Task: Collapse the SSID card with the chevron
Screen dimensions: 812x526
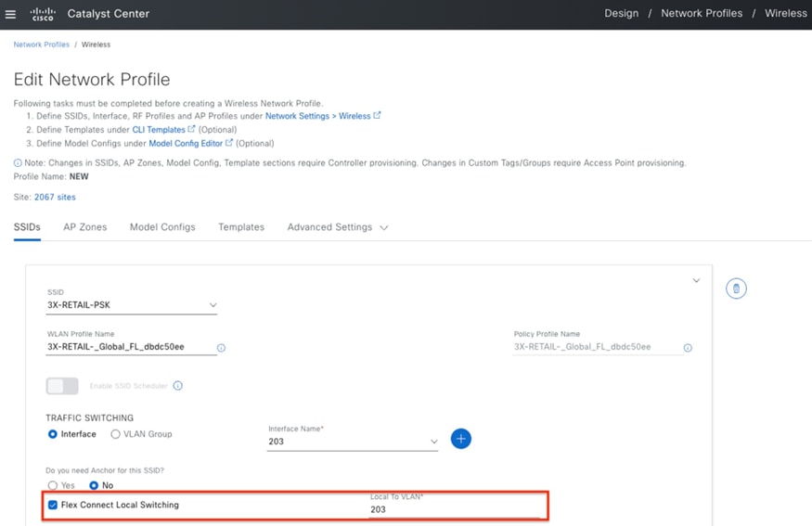Action: (x=696, y=280)
